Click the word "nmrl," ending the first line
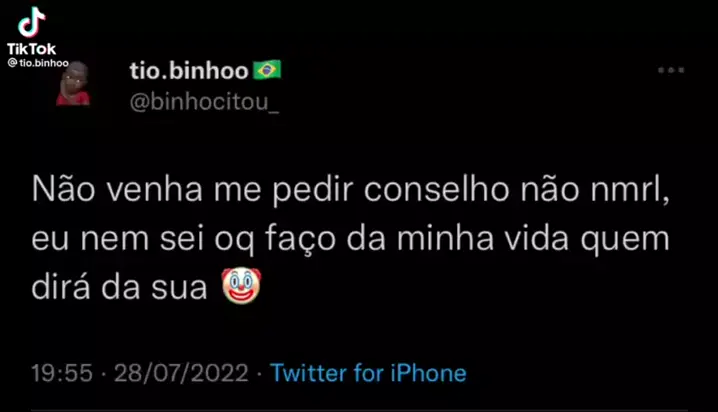The width and height of the screenshot is (718, 412). coord(630,190)
